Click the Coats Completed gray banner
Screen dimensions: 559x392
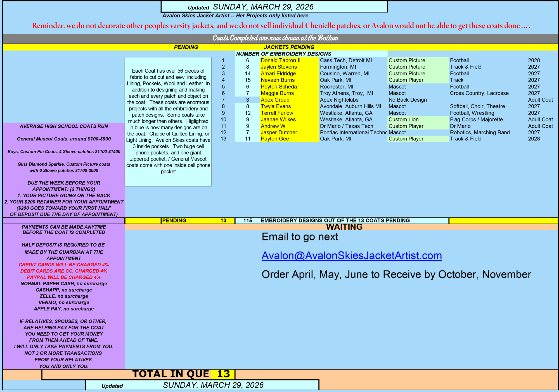(x=275, y=38)
